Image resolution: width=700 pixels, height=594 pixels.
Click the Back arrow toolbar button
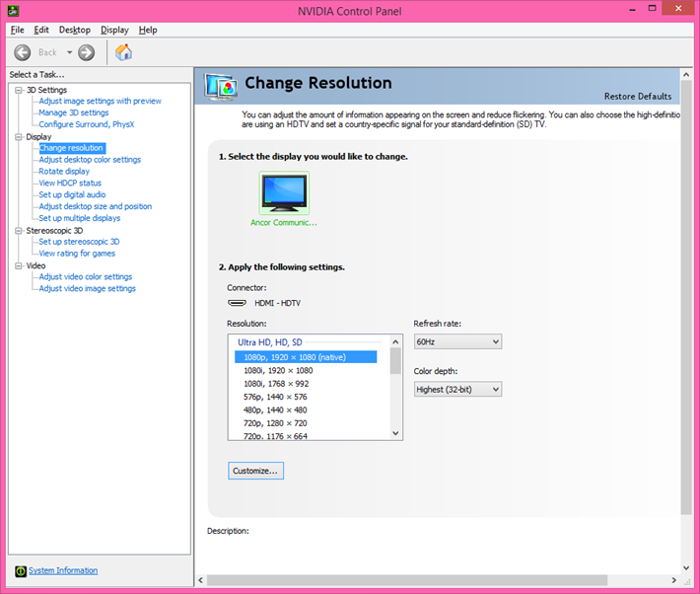pyautogui.click(x=23, y=52)
